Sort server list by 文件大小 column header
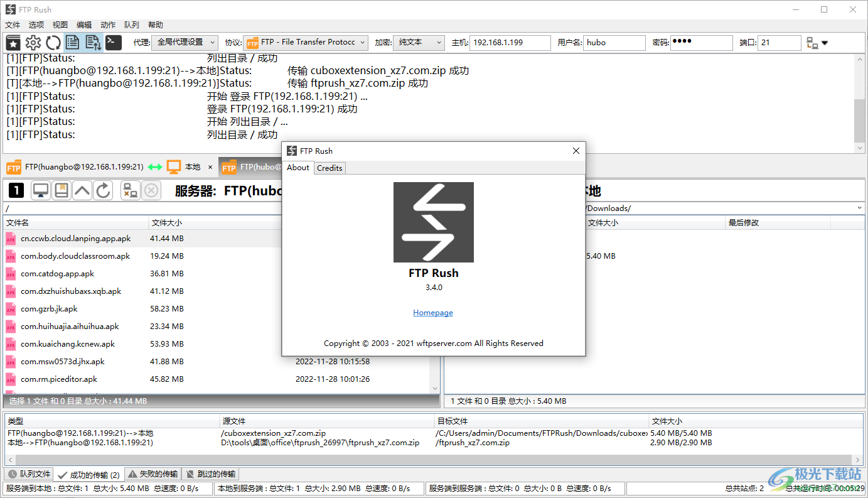 point(215,223)
